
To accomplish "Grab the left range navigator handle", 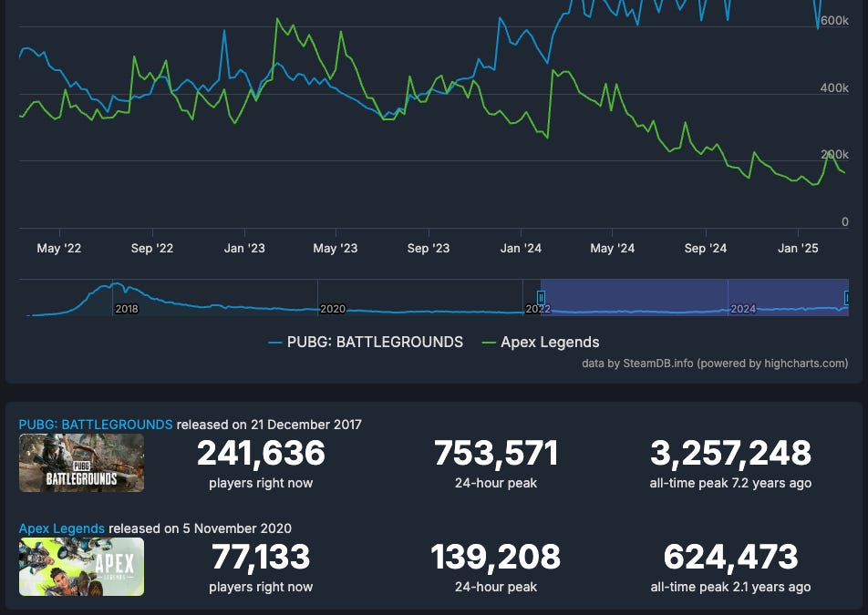I will pos(541,298).
